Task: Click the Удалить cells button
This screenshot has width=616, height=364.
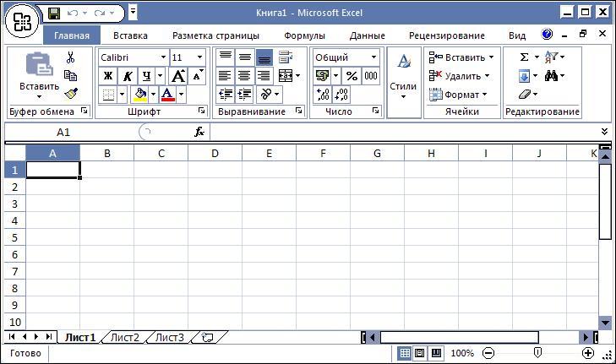Action: point(461,76)
